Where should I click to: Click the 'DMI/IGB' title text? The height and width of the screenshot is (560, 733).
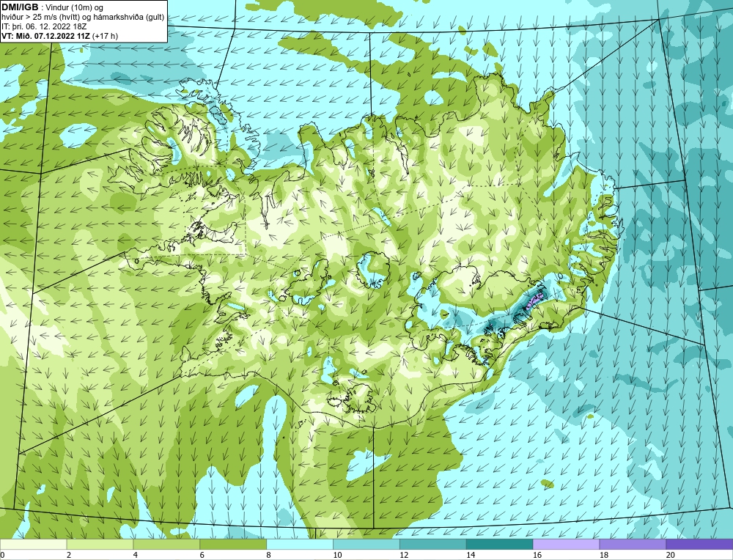(x=20, y=7)
